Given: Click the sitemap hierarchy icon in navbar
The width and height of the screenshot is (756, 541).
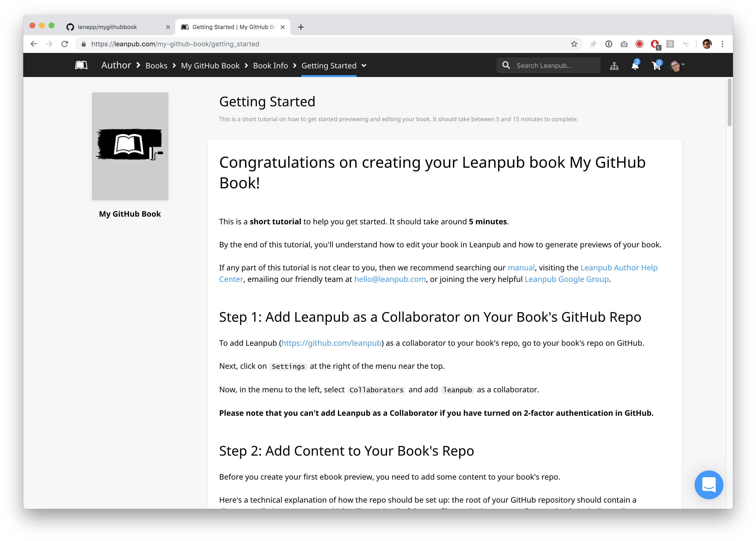Looking at the screenshot, I should pos(614,66).
